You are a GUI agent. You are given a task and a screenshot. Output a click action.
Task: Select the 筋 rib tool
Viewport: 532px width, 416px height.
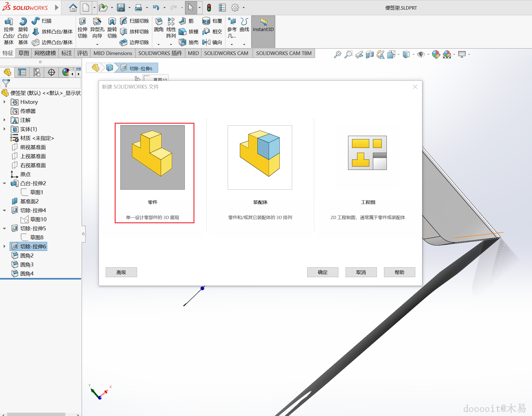point(187,21)
